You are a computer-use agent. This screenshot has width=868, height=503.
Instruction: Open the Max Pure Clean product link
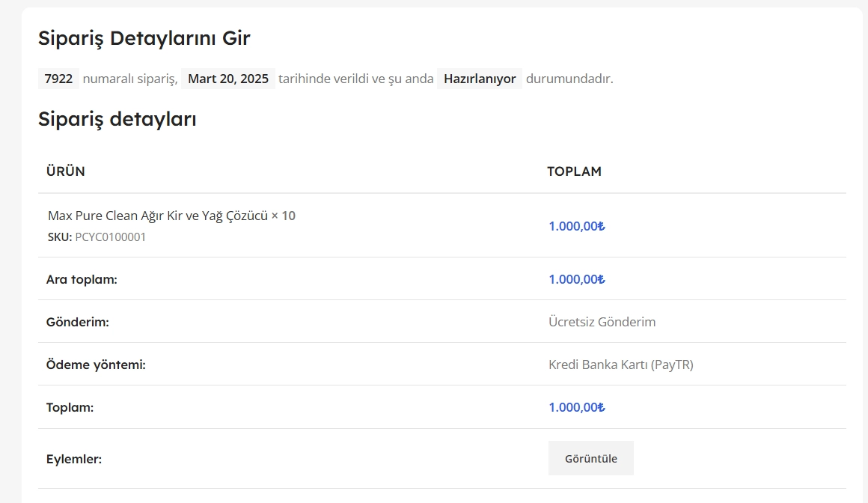[x=158, y=216]
